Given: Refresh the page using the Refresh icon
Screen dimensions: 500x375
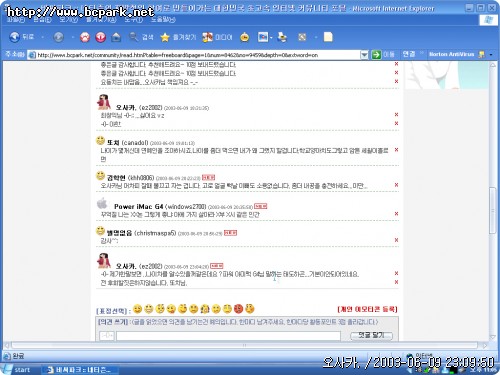Looking at the screenshot, I should 101,37.
